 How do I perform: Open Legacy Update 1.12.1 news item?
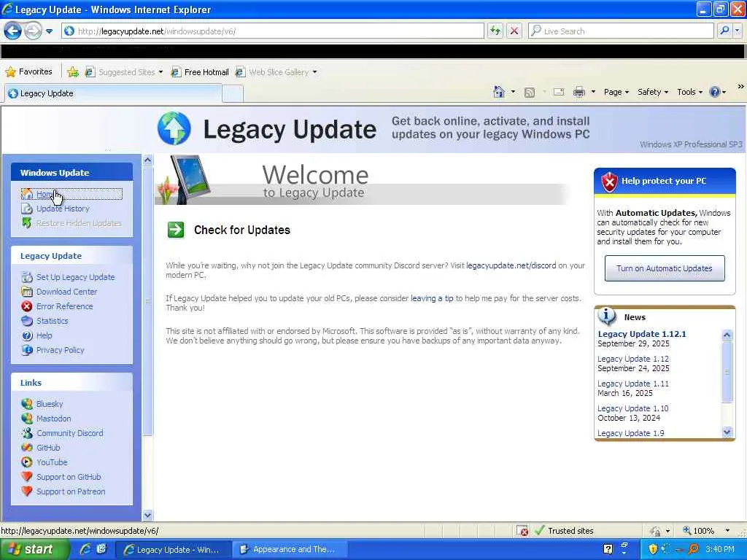pos(642,334)
